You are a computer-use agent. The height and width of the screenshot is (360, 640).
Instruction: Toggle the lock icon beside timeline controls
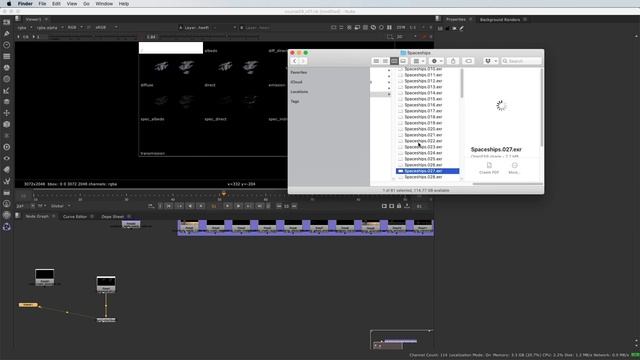click(x=399, y=206)
